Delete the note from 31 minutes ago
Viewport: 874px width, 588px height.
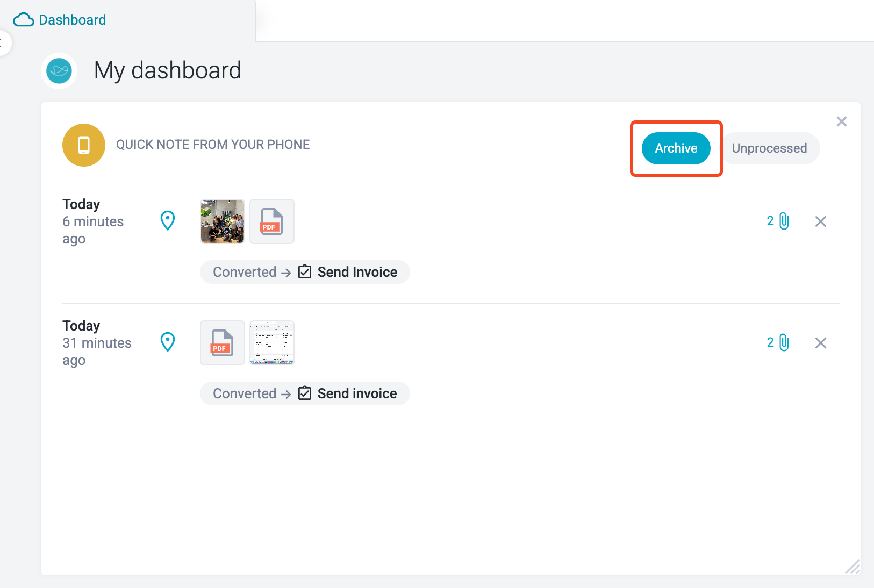tap(820, 343)
